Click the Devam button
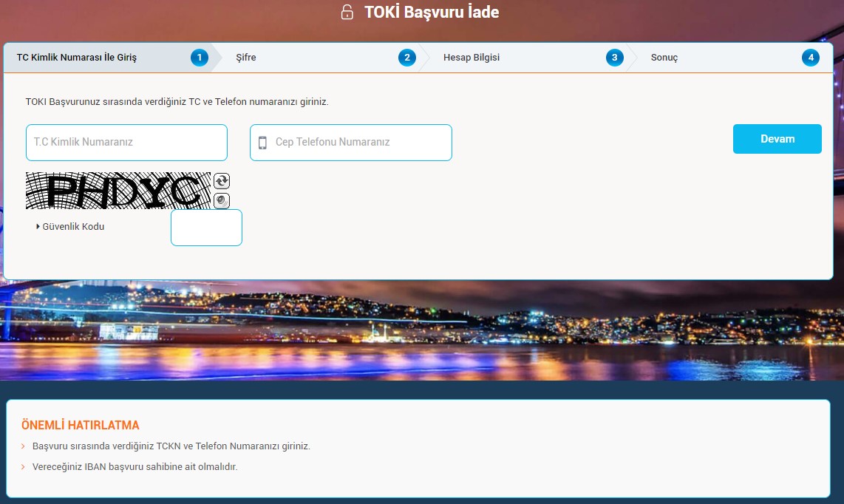Screen dimensions: 844x504 [777, 139]
